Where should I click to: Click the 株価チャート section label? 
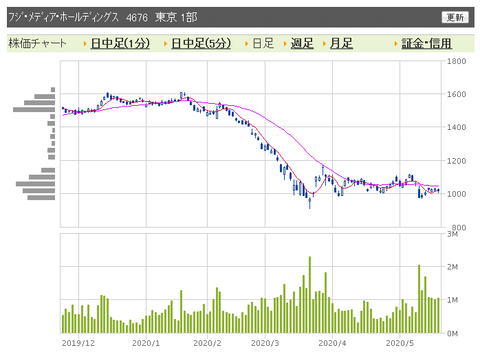click(x=37, y=43)
